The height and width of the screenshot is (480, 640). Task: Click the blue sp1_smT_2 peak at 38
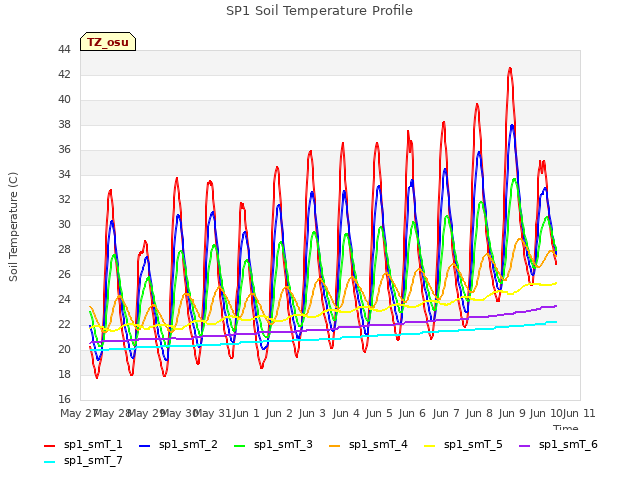[x=512, y=126]
